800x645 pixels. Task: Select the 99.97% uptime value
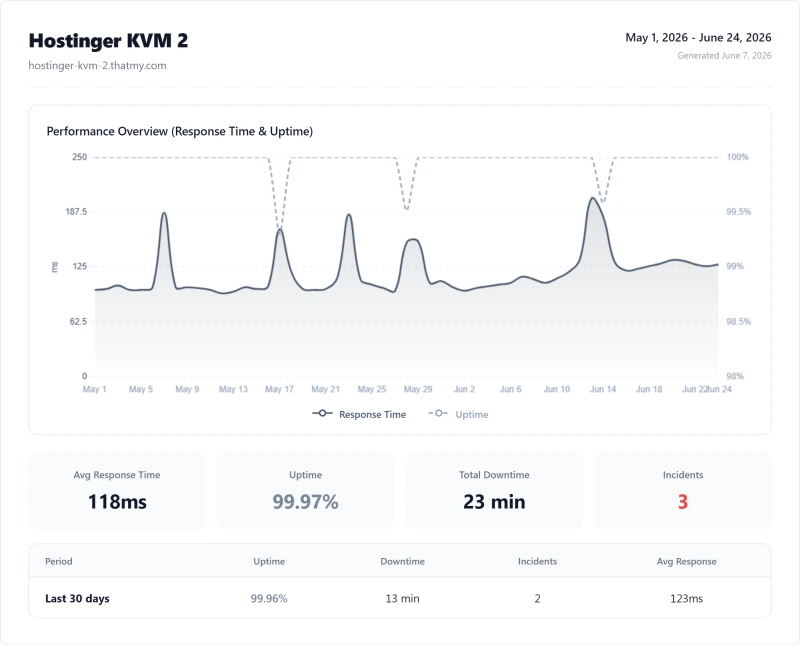pos(305,502)
